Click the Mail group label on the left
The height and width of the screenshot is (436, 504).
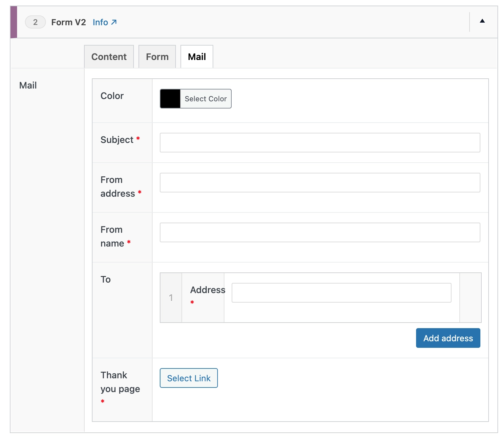coord(28,86)
